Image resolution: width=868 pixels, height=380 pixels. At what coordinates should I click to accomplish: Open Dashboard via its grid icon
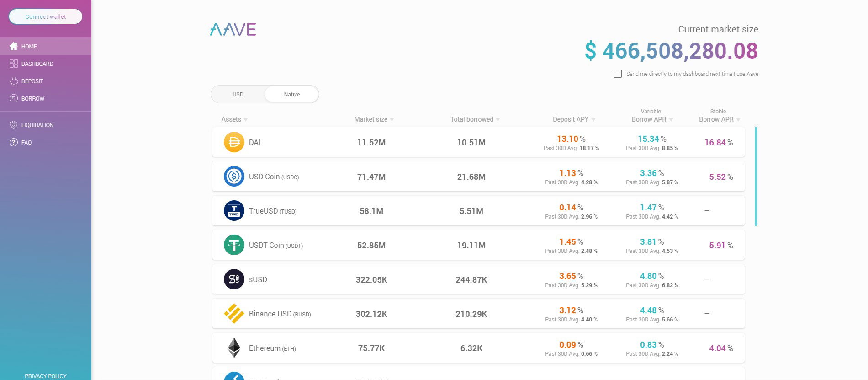14,64
